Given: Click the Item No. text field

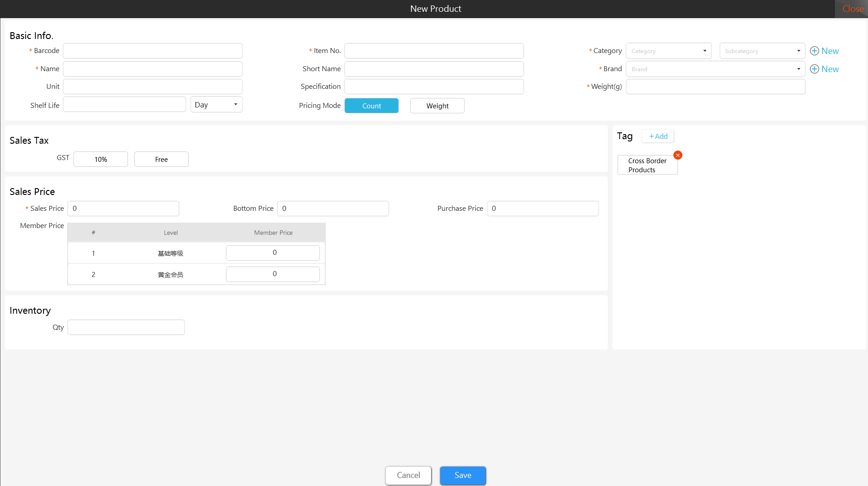Looking at the screenshot, I should tap(434, 51).
